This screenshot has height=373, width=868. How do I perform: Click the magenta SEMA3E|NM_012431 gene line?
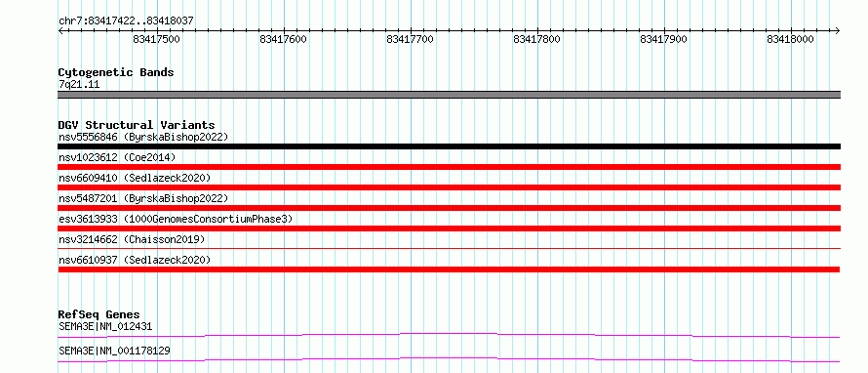449,335
